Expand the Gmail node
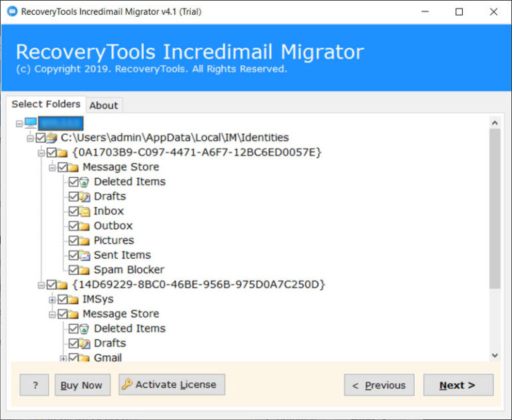Image resolution: width=512 pixels, height=420 pixels. pyautogui.click(x=63, y=359)
